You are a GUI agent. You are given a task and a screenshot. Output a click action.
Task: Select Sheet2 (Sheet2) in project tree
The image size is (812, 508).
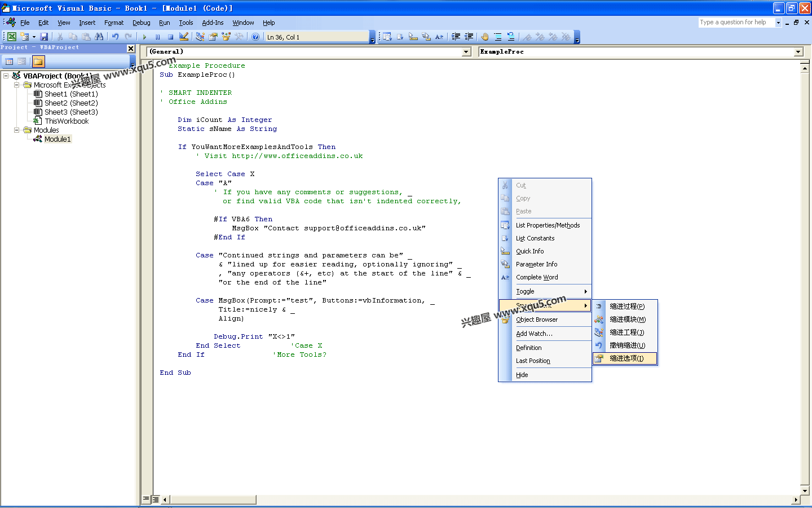[x=71, y=103]
